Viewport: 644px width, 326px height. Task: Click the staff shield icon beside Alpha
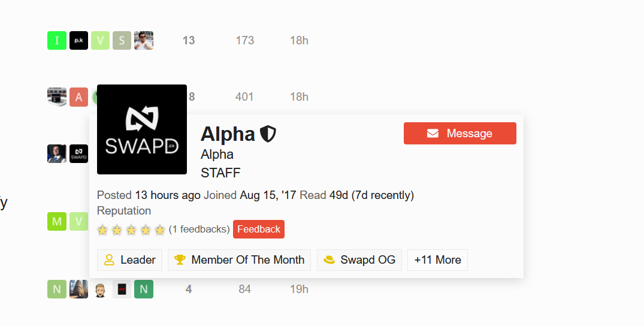268,134
